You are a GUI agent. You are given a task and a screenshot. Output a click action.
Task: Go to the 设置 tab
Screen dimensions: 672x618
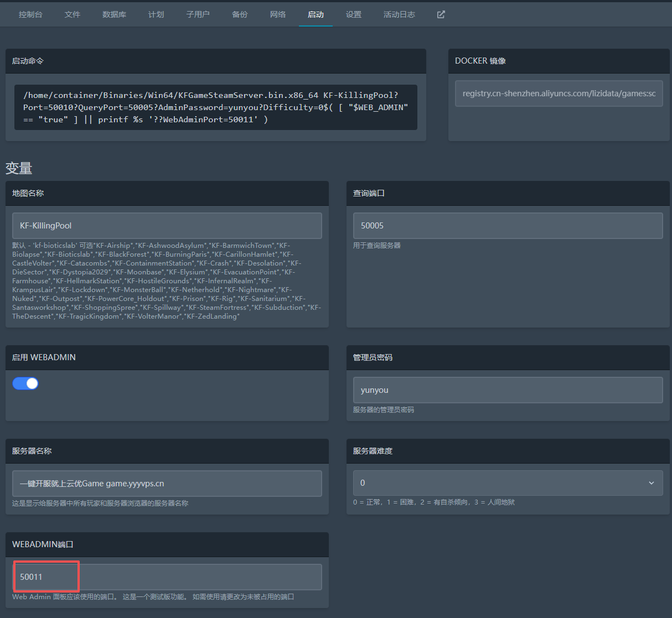coord(354,14)
